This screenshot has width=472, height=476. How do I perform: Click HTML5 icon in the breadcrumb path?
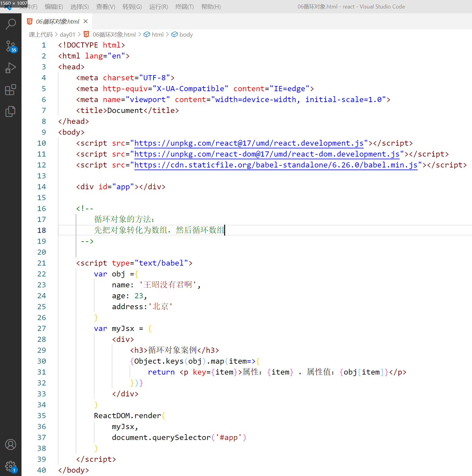click(x=86, y=34)
